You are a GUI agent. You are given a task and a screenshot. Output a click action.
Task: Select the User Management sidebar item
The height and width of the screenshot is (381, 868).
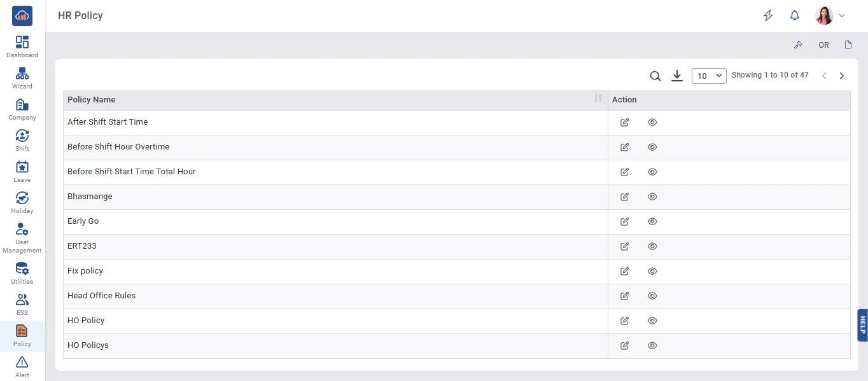pyautogui.click(x=22, y=238)
